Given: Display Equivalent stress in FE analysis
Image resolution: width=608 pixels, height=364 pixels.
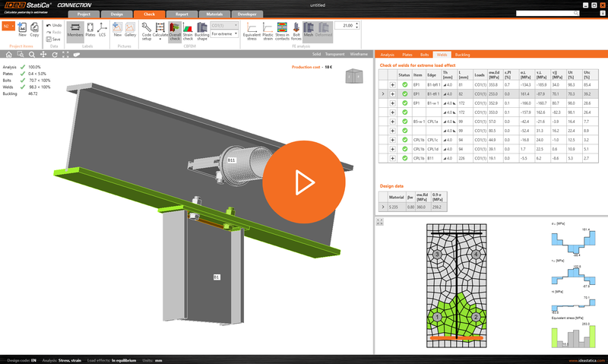Looking at the screenshot, I should click(252, 30).
